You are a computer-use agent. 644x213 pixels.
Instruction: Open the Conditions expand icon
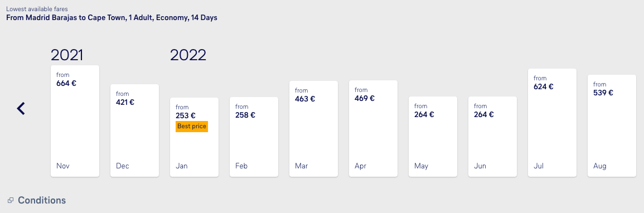click(x=11, y=200)
